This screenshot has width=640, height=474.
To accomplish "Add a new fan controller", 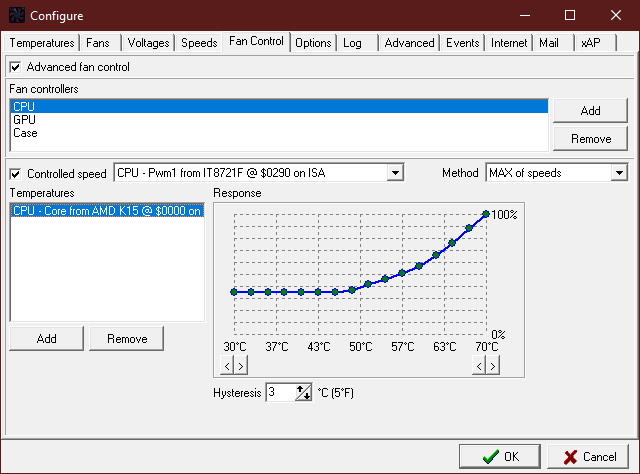I will tap(590, 111).
